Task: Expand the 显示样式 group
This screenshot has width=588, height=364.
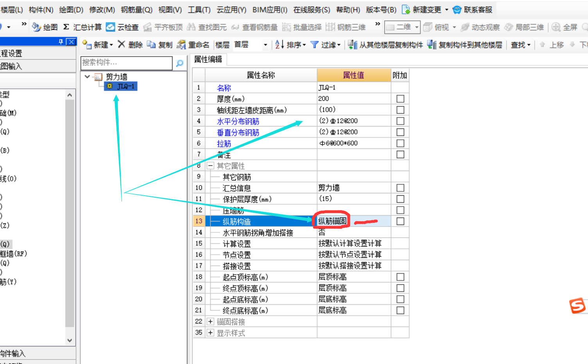Action: [x=210, y=333]
